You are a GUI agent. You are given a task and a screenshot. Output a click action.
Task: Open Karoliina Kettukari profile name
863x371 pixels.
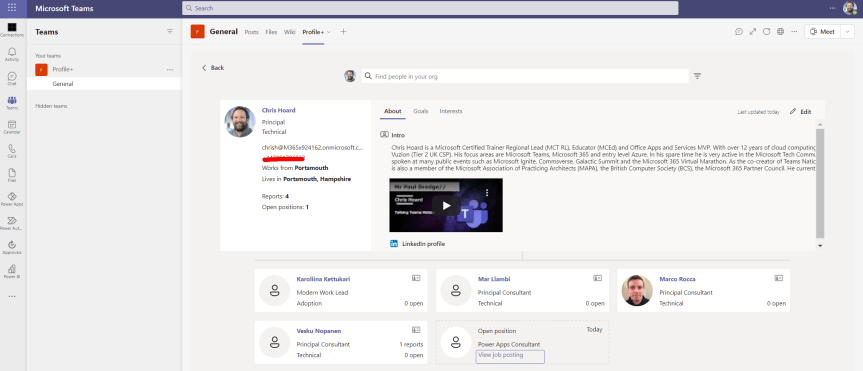[323, 279]
